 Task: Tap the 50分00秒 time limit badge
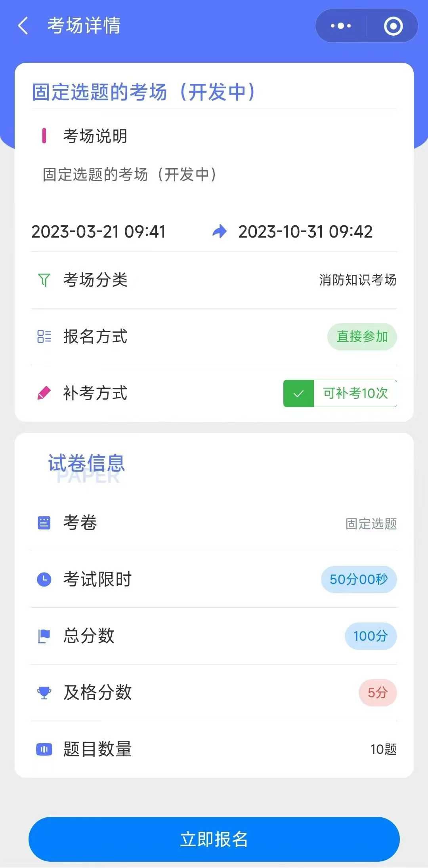click(x=359, y=579)
